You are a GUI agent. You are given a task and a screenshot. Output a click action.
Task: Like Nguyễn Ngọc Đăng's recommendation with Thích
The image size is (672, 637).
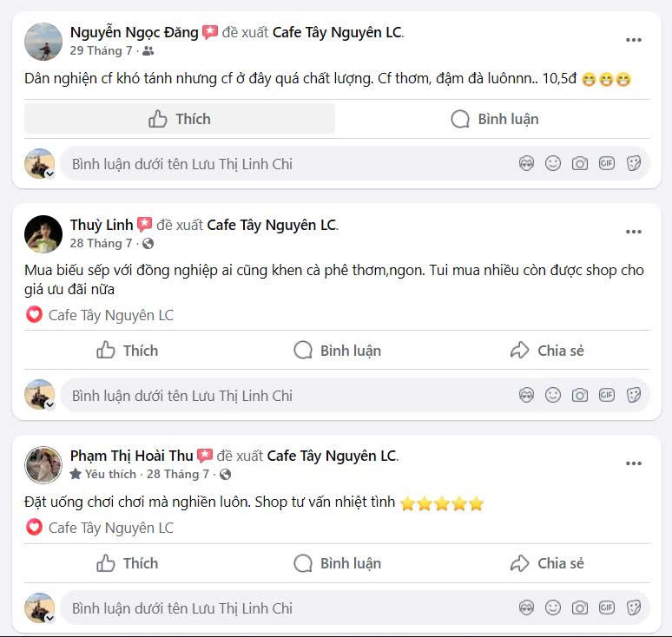pyautogui.click(x=179, y=119)
